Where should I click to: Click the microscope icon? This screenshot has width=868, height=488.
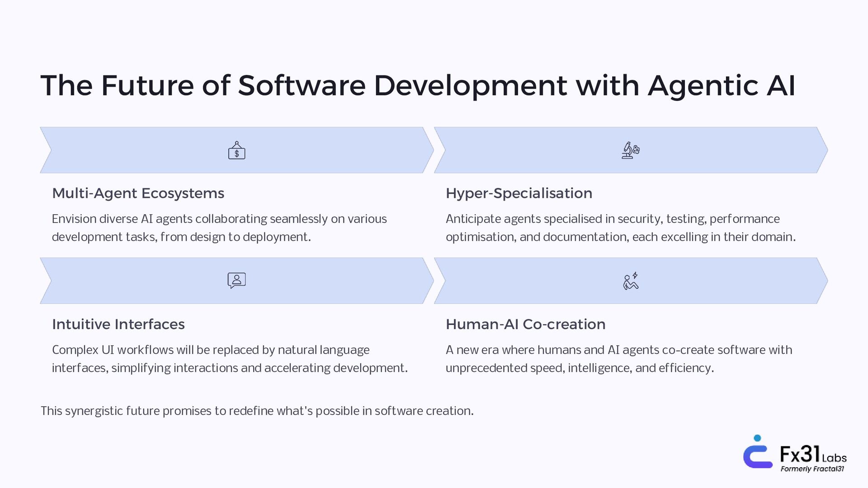(x=630, y=150)
